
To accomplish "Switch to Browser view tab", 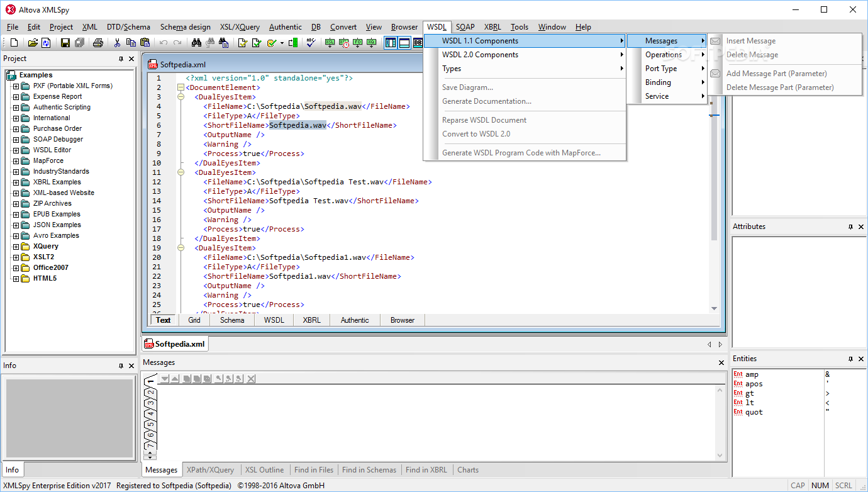I will click(403, 320).
